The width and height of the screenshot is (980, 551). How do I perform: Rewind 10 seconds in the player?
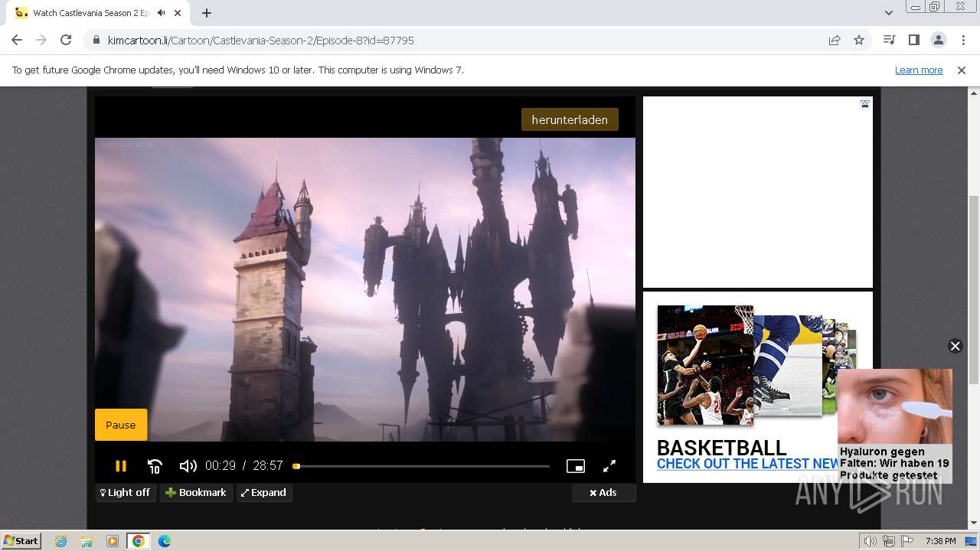[x=155, y=466]
